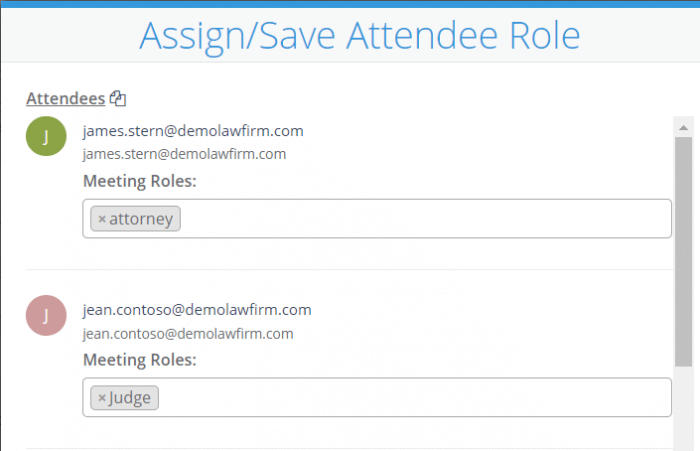700x451 pixels.
Task: Click the Assign/Save Attendee Role heading
Action: coord(360,36)
